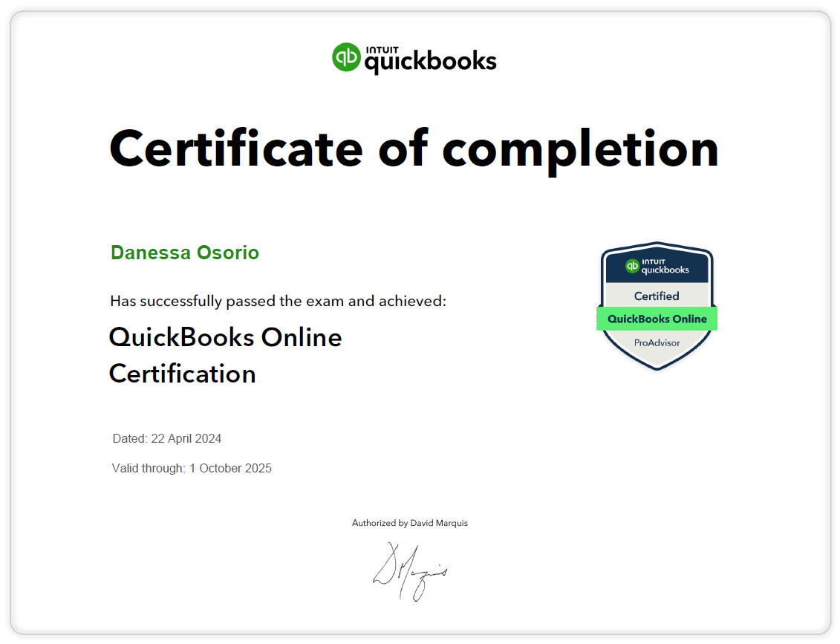Click the bottom point of the badge shield
840x644 pixels.
pos(657,368)
